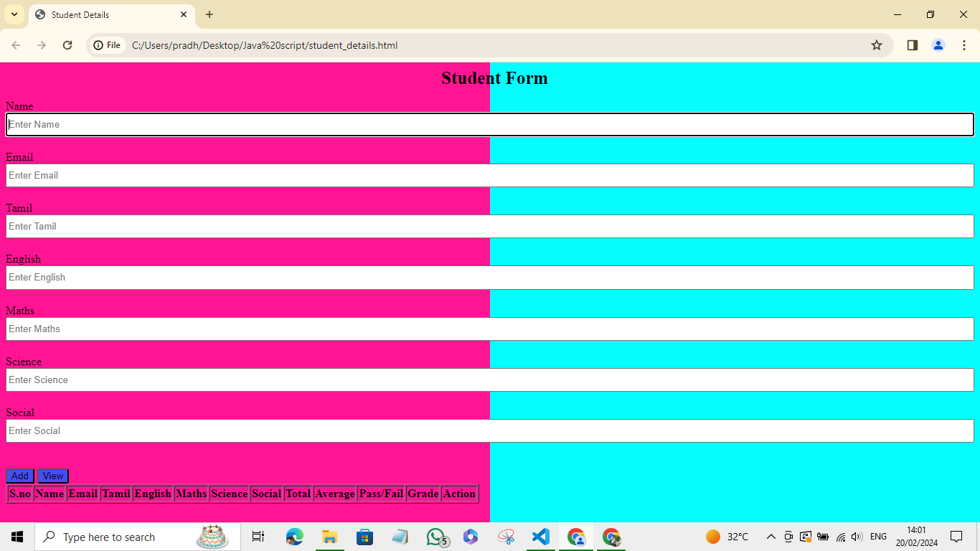This screenshot has width=980, height=551.
Task: Open WhatsApp from the taskbar
Action: [435, 537]
